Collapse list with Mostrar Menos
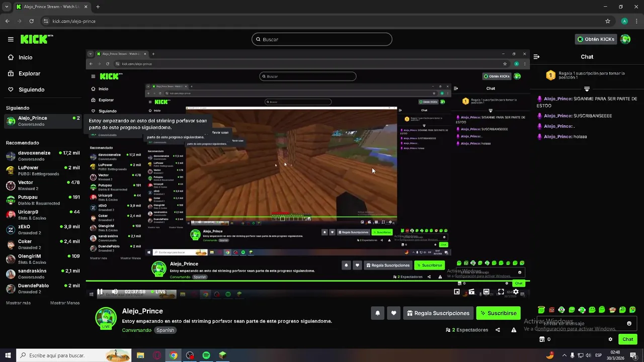644x362 pixels. point(65,303)
